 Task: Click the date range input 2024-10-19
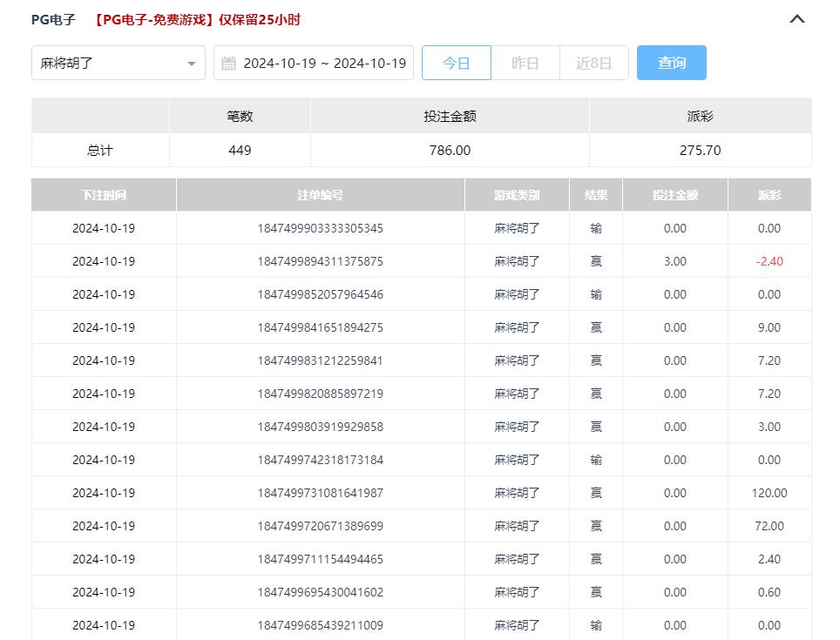(324, 63)
